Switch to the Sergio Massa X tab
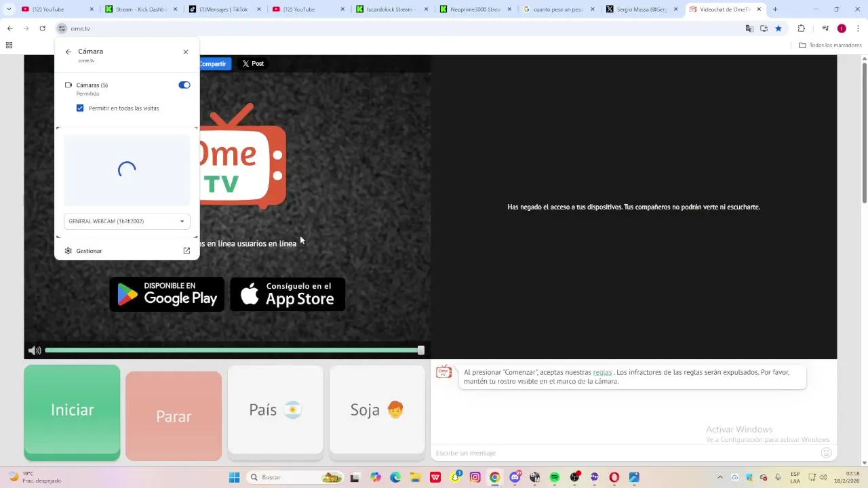The height and width of the screenshot is (488, 868). point(641,9)
